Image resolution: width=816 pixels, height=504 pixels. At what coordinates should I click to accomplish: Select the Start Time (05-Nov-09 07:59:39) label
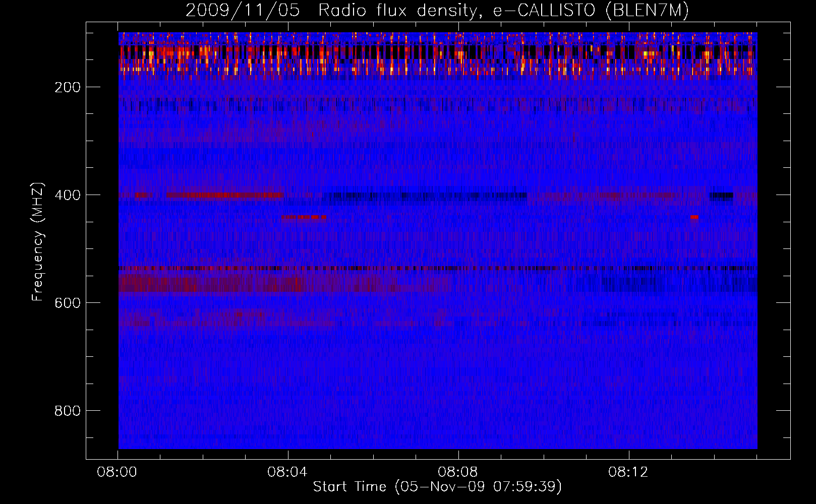click(x=437, y=487)
